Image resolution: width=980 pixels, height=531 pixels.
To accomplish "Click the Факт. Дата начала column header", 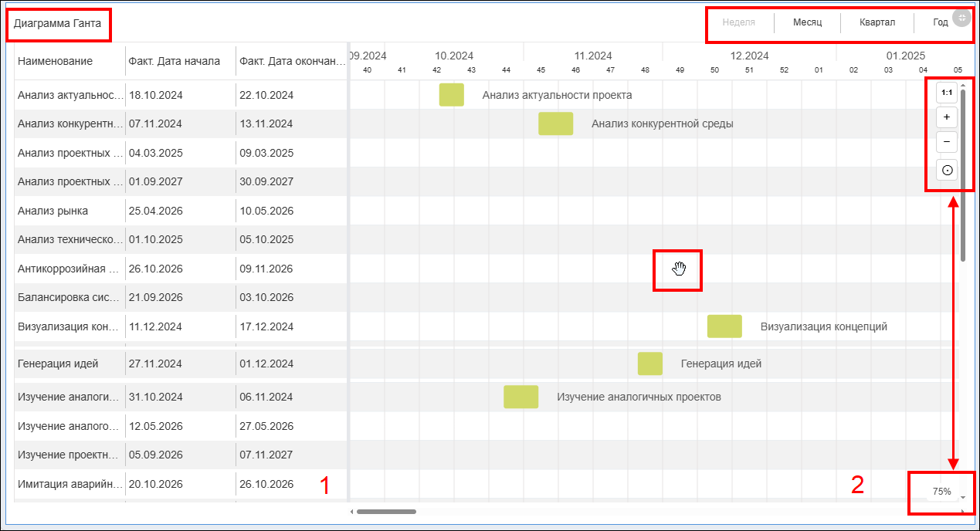I will pos(175,61).
